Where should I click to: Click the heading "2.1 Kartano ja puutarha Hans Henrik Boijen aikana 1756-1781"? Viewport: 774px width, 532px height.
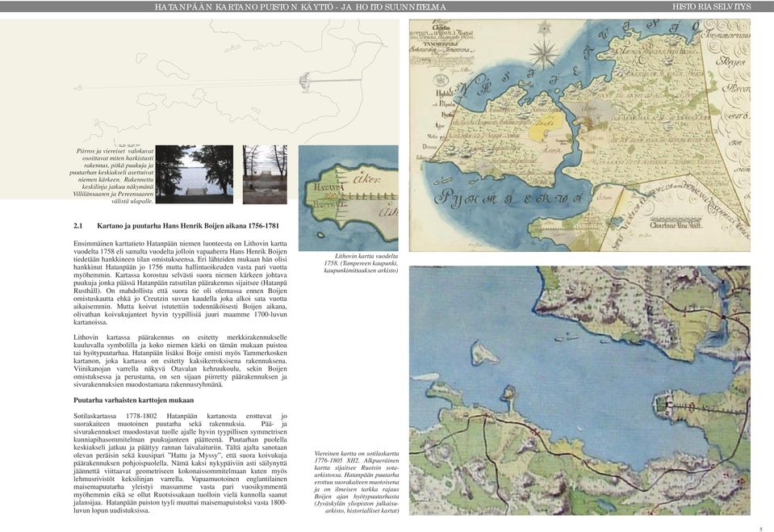click(x=176, y=226)
